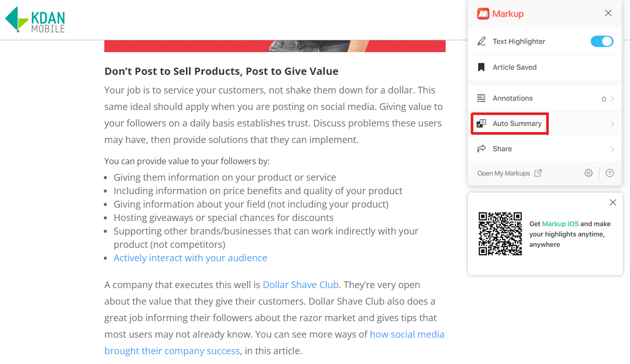Click the Share arrow icon
This screenshot has width=630, height=364.
coord(481,149)
